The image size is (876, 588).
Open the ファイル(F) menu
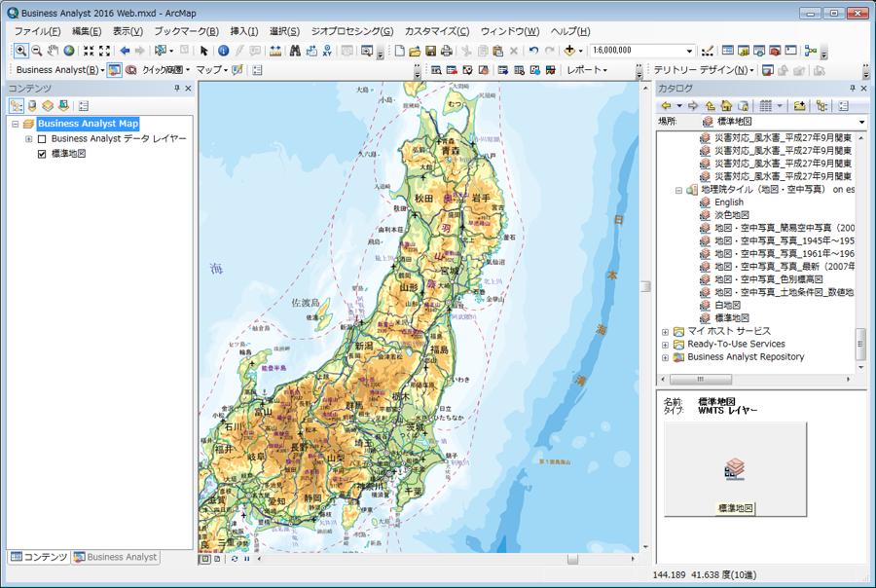pyautogui.click(x=37, y=31)
